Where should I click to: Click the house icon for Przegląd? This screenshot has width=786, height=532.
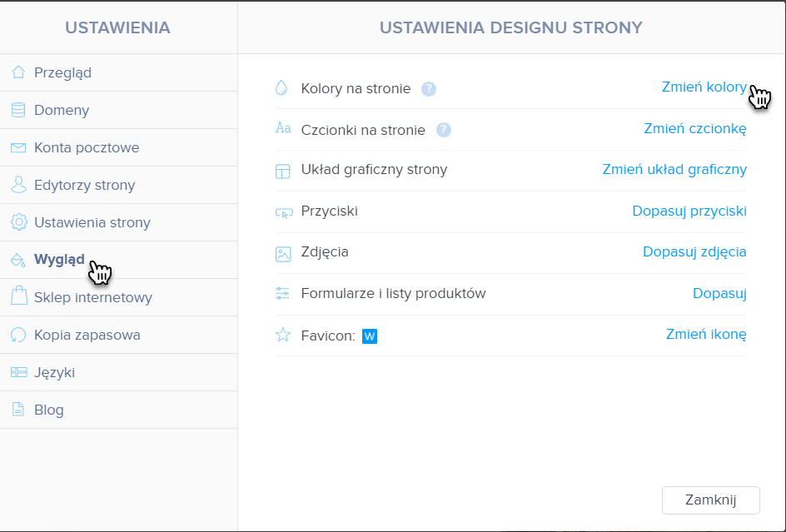18,72
